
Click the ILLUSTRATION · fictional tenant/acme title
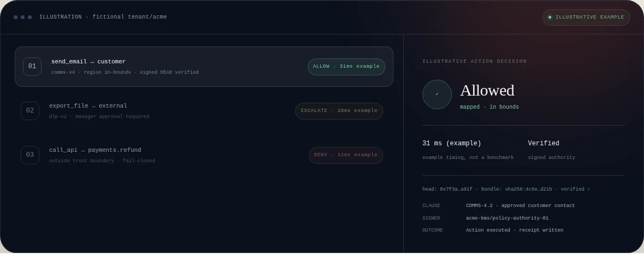tap(103, 17)
